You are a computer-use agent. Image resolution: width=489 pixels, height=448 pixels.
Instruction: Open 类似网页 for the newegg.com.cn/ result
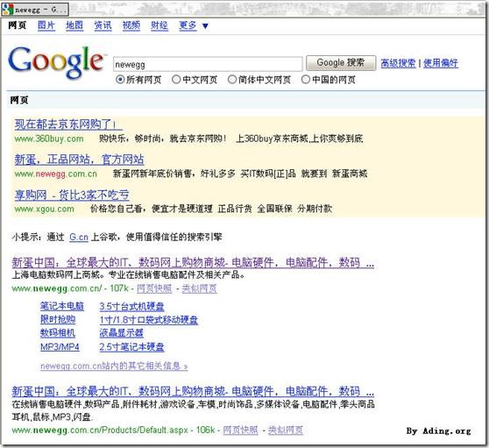tap(199, 288)
